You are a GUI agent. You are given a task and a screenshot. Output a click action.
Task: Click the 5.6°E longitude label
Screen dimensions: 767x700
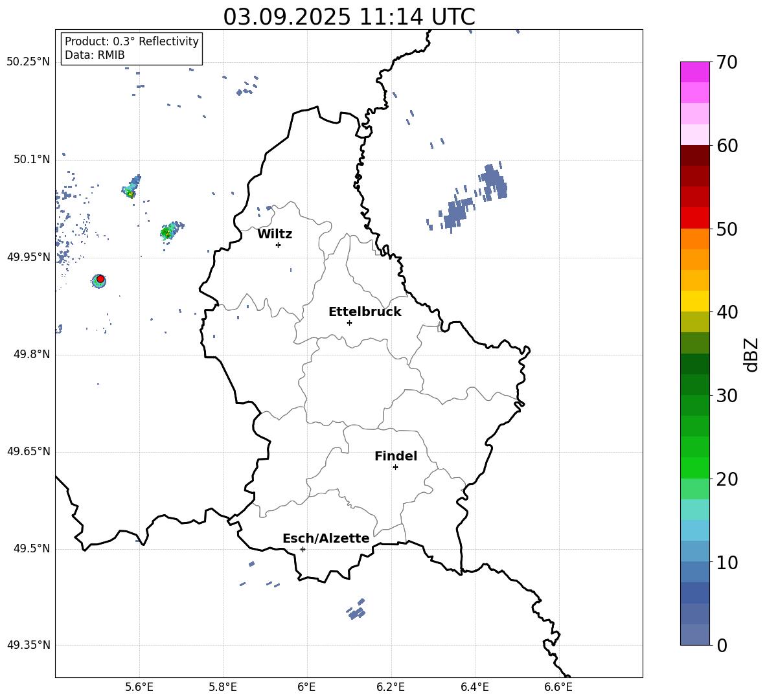pos(139,687)
